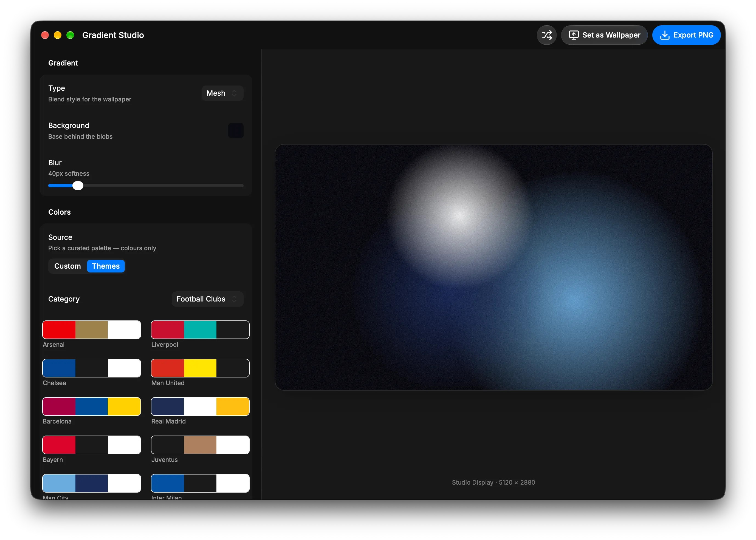Select the Barcelona color palette
The height and width of the screenshot is (540, 756).
[92, 406]
